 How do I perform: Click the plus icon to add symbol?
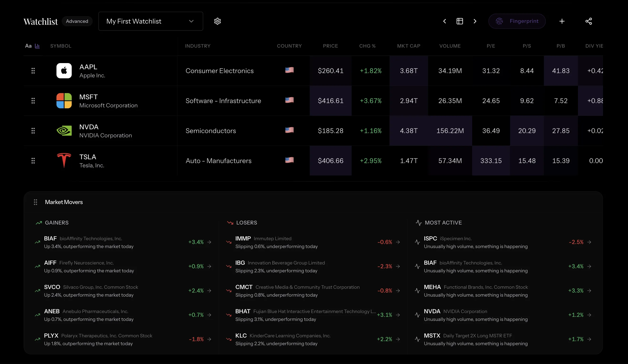tap(562, 21)
